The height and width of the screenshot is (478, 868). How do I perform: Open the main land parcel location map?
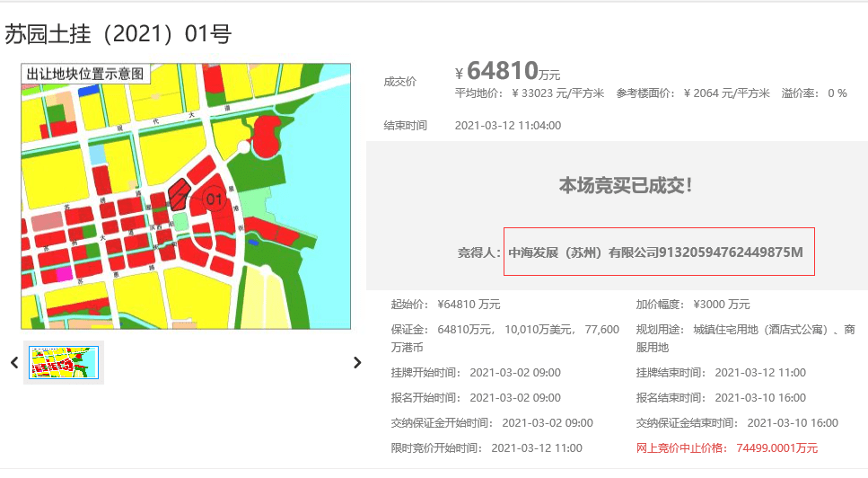point(186,196)
